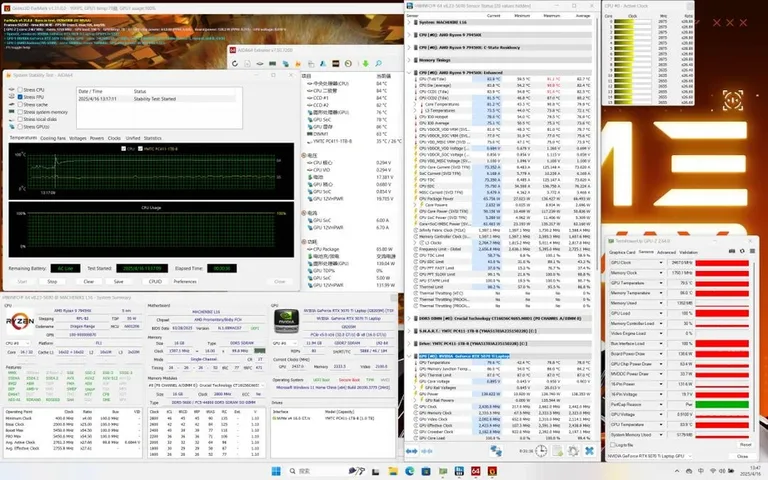Click CPUID button in stability test
Screen dimensions: 768x480
(155, 282)
